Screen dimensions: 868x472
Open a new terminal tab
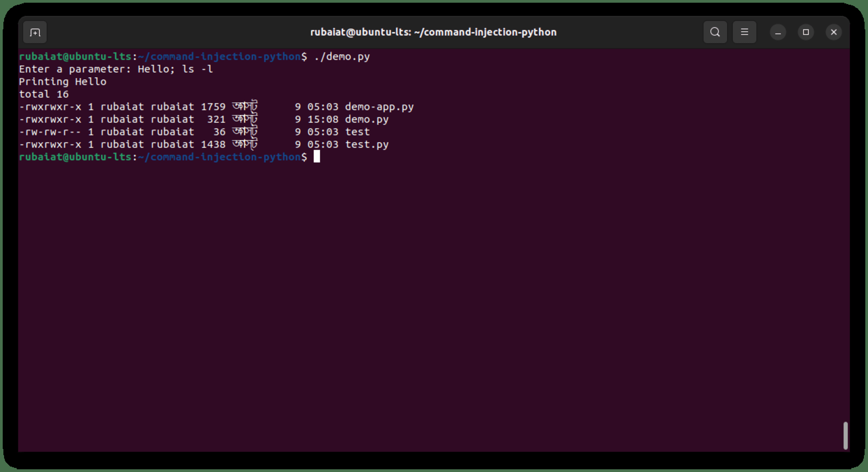point(35,32)
